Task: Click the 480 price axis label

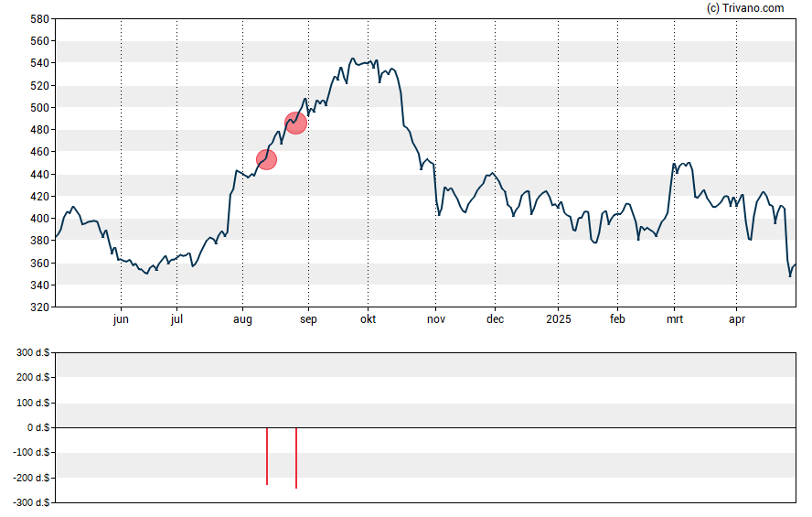Action: coord(40,130)
